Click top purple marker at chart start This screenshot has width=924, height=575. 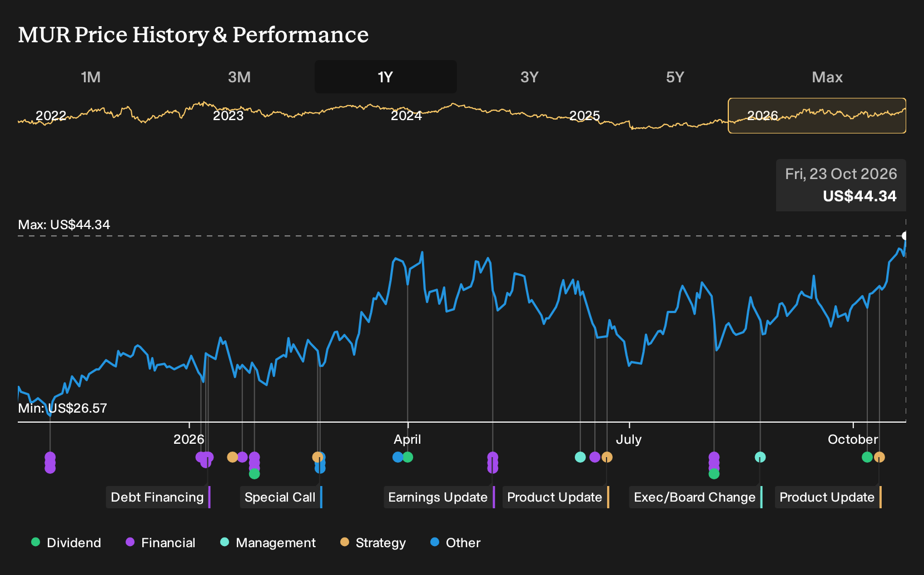50,457
